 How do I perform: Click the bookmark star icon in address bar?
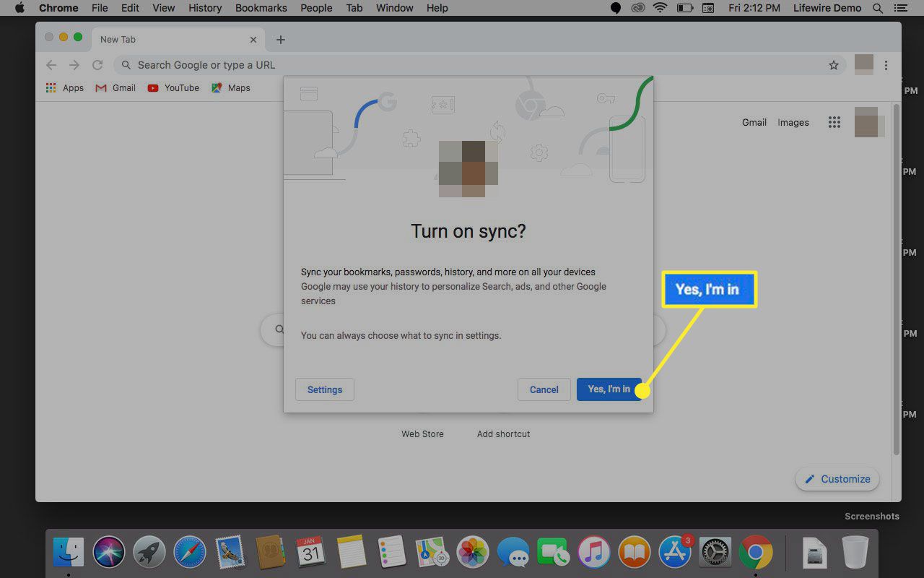834,65
